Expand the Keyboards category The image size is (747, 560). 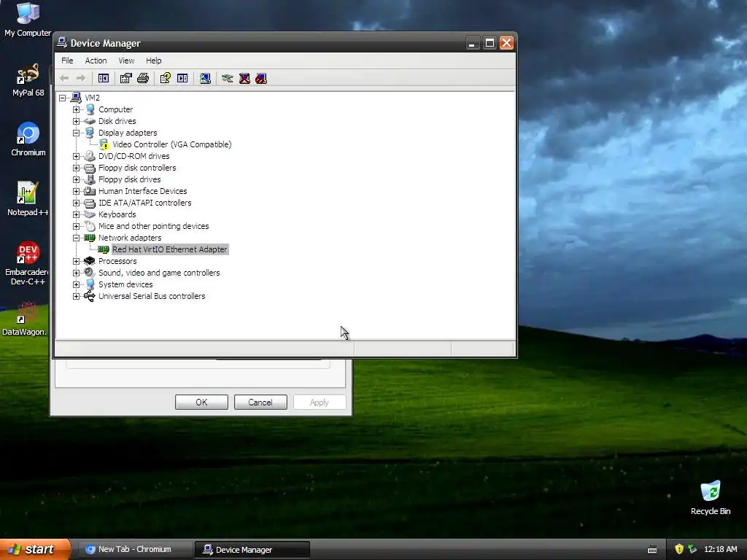click(76, 215)
